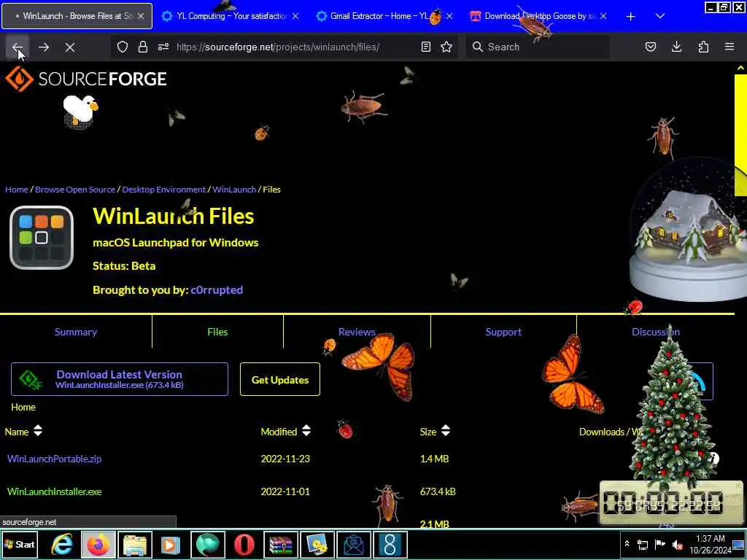Screen dimensions: 747x560
Task: Go forward with the browser forward arrow
Action: coord(43,47)
